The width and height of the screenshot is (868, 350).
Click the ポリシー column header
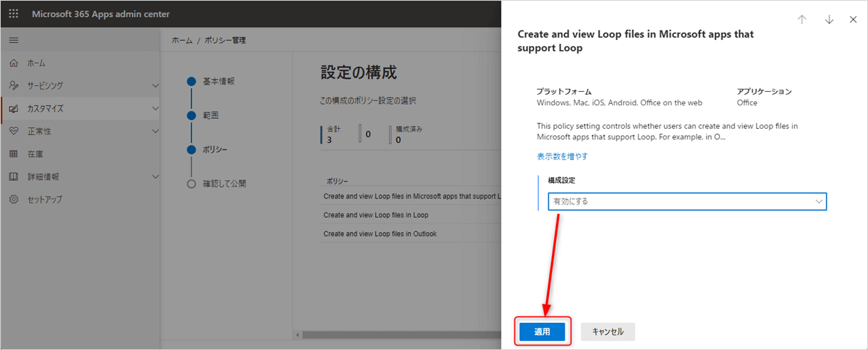pos(337,181)
